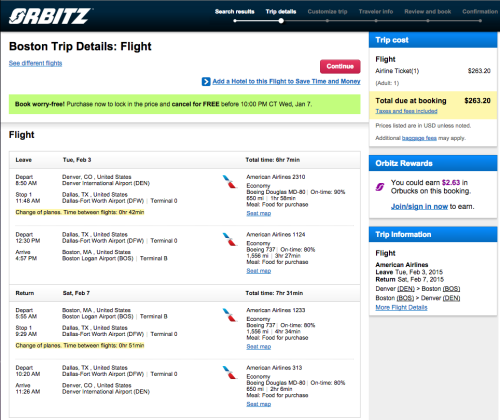Open Taxes and fees included link
The height and width of the screenshot is (420, 500).
406,111
